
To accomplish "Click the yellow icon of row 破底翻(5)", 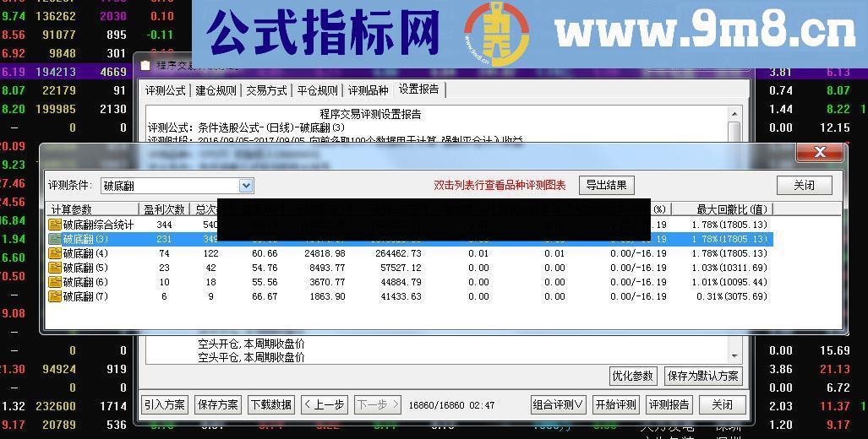I will click(55, 268).
